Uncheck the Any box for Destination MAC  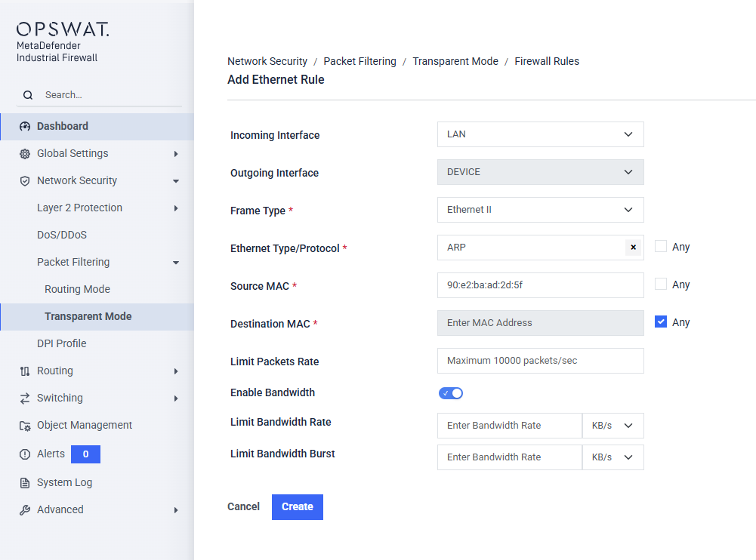tap(661, 322)
